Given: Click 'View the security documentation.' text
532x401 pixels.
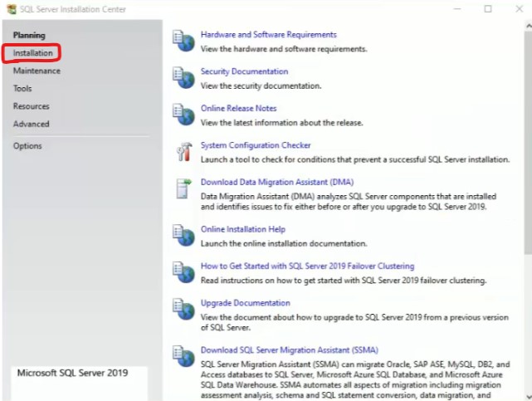Looking at the screenshot, I should coord(261,86).
